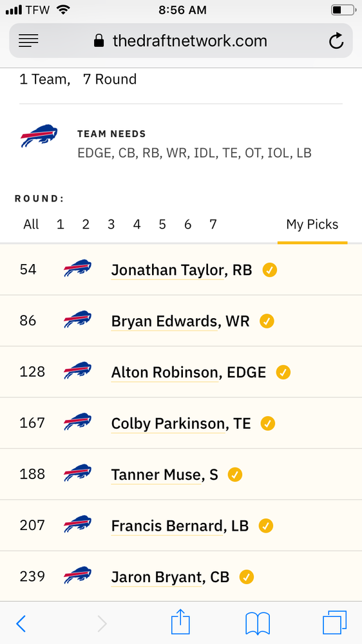Tap the Safari reader view icon
Screen dimensions: 362x644
(28, 41)
